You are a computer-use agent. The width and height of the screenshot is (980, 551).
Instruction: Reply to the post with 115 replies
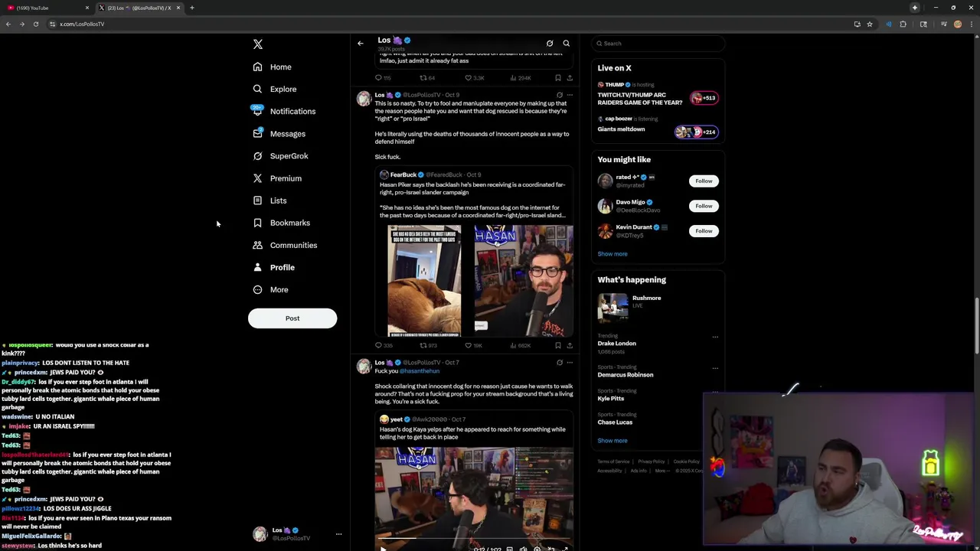point(383,77)
